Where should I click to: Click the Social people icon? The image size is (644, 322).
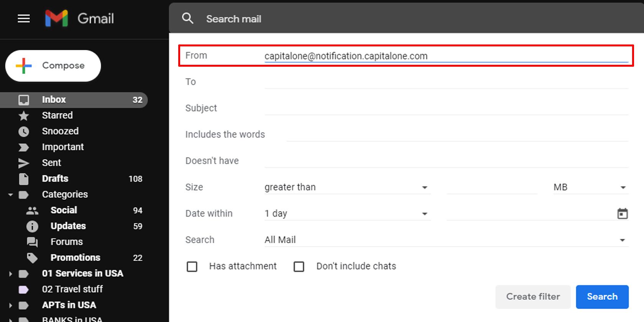(x=32, y=210)
